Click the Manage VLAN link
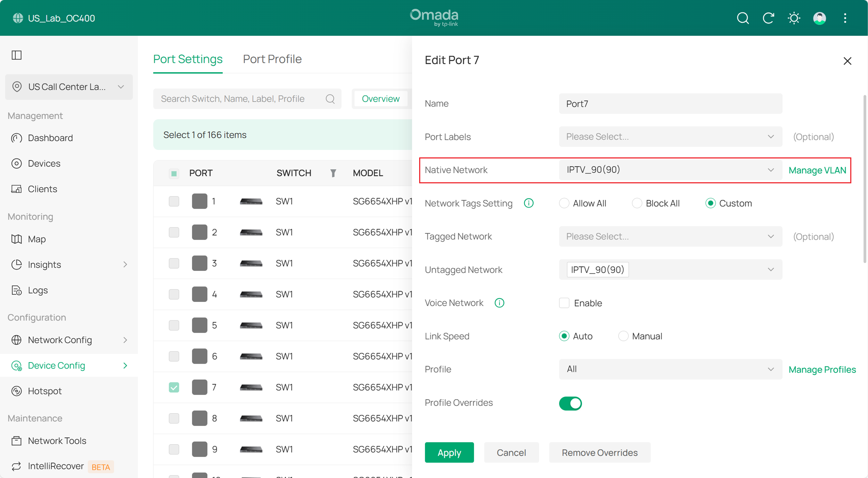Screen dimensions: 868x478 point(817,170)
